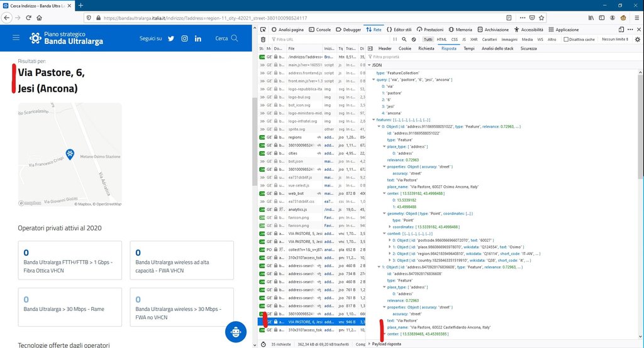Switch to the Console devtools tab
Screen dimensions: 644x348
[x=320, y=30]
